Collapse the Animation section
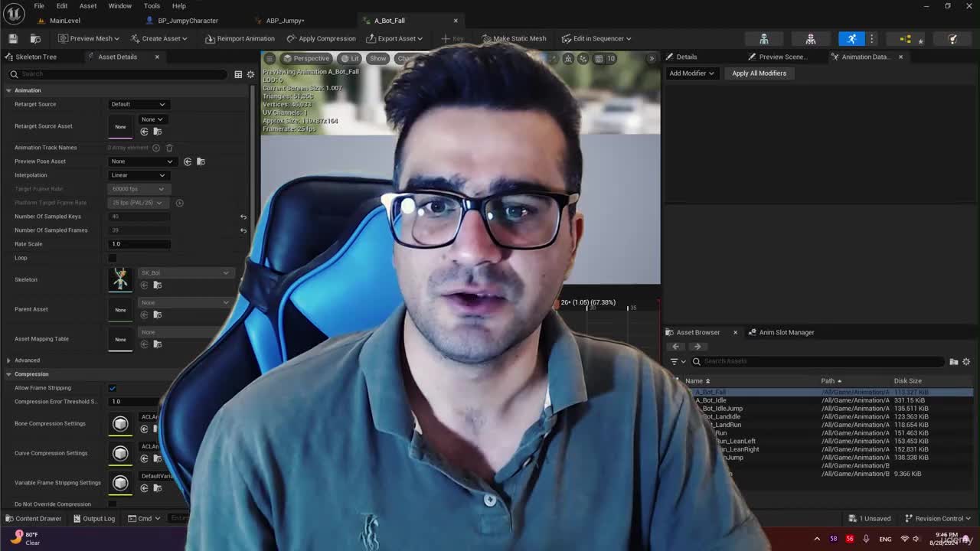 (8, 90)
